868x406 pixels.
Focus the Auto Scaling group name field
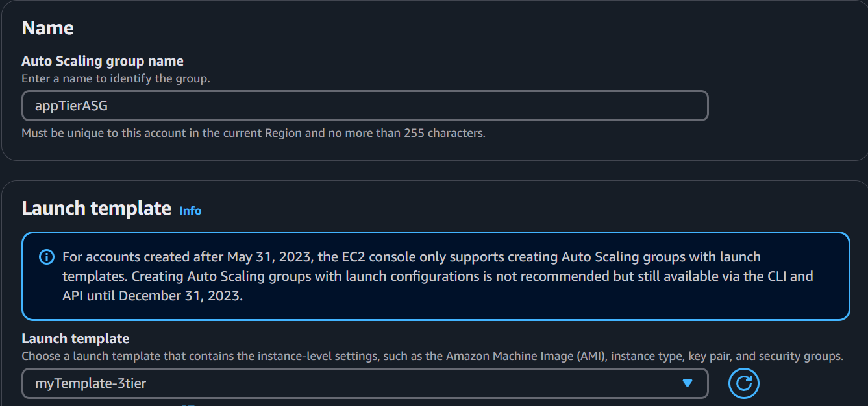tap(365, 106)
